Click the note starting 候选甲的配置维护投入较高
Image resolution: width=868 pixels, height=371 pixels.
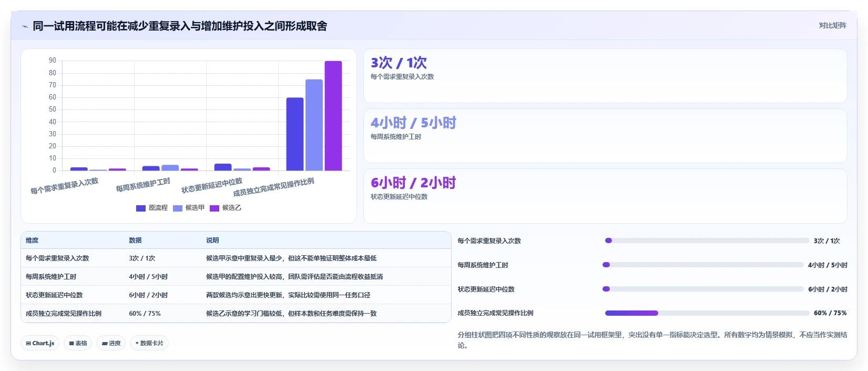(x=294, y=277)
